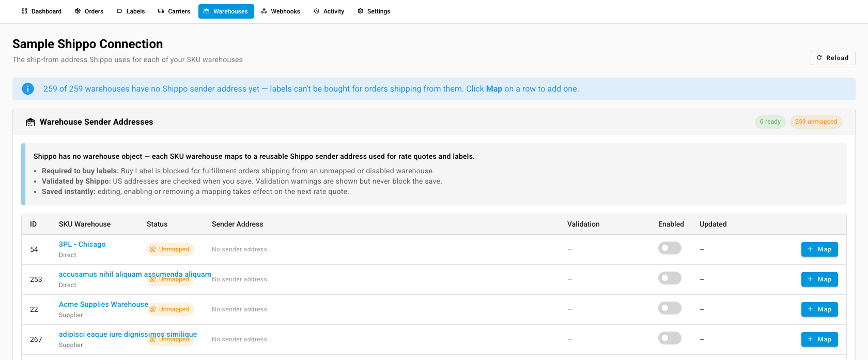Screen dimensions: 868x360
Task: Switch to the Labels tab
Action: click(x=131, y=11)
